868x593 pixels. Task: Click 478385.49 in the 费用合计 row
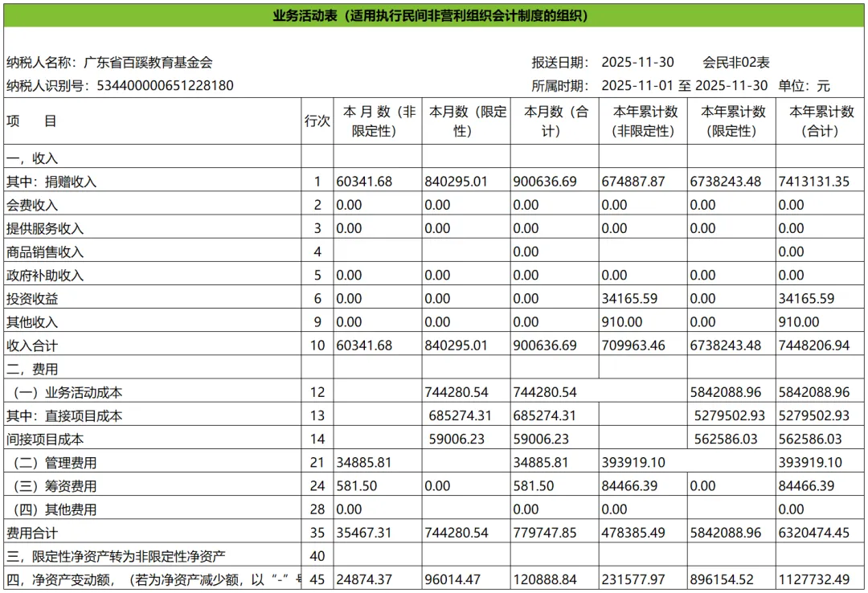pyautogui.click(x=633, y=534)
